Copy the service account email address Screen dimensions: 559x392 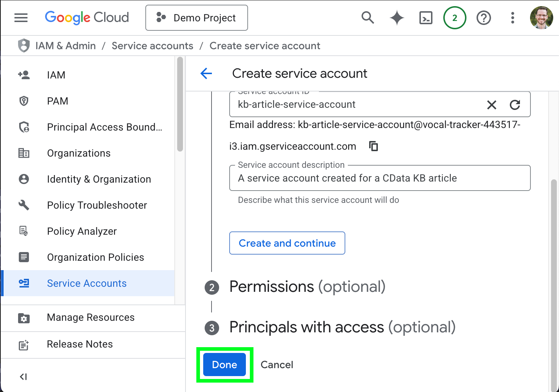373,146
